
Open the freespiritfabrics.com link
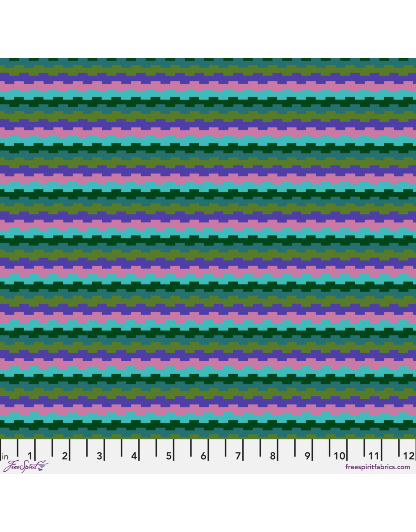pos(378,467)
